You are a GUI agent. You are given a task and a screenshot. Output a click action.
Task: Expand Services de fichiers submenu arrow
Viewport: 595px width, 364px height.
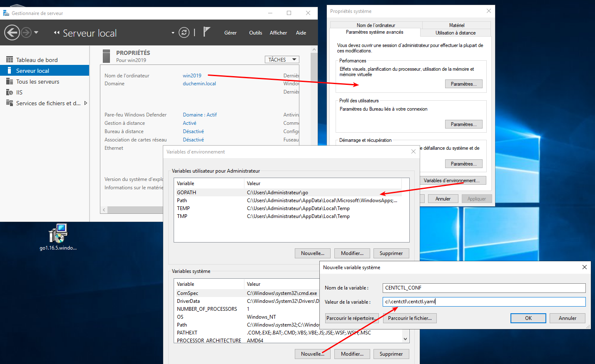click(86, 103)
